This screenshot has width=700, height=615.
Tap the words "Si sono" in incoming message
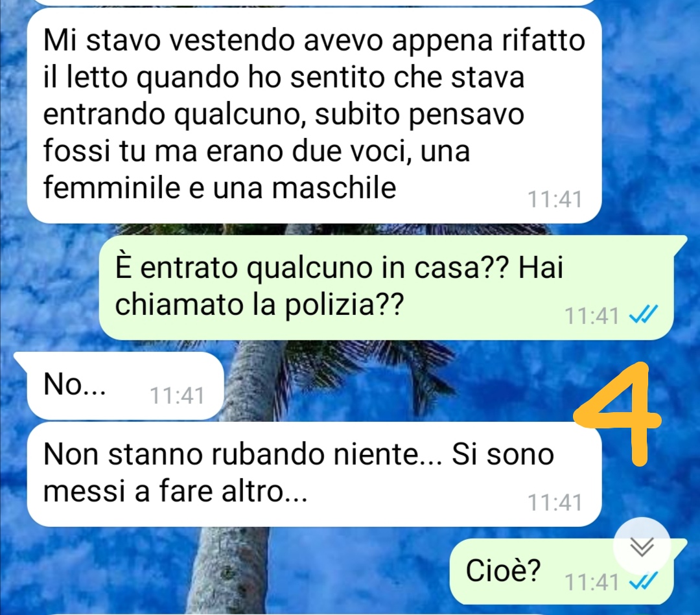(x=503, y=455)
